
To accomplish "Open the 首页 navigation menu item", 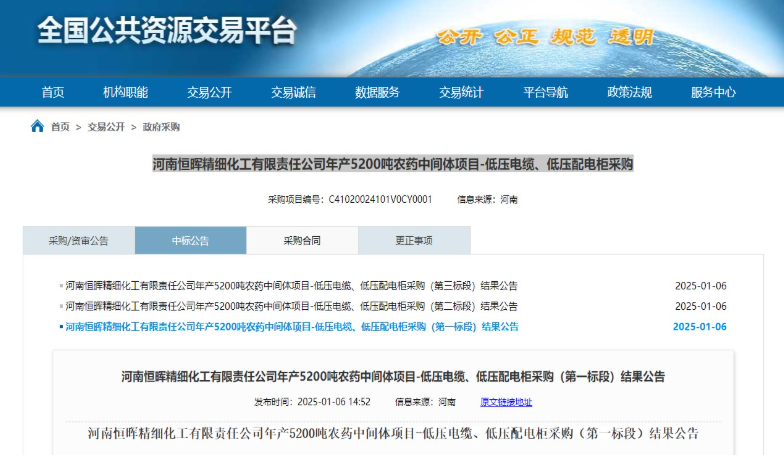I will click(53, 92).
